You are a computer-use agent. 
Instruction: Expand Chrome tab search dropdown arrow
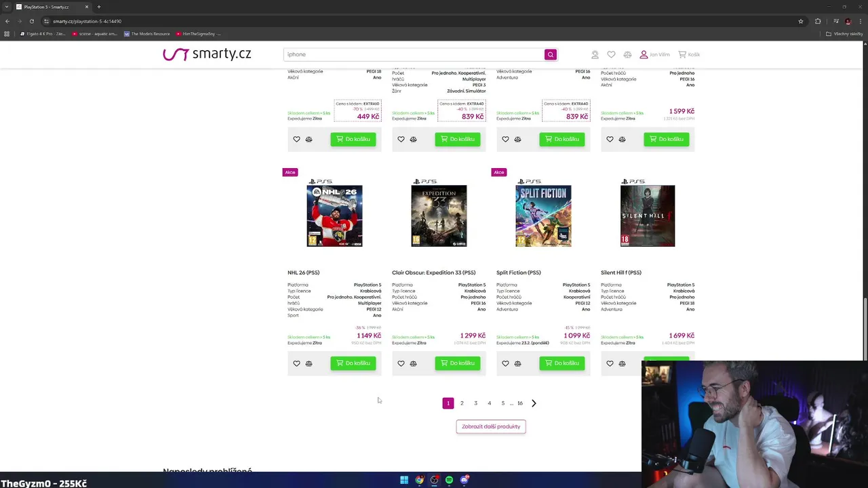6,7
